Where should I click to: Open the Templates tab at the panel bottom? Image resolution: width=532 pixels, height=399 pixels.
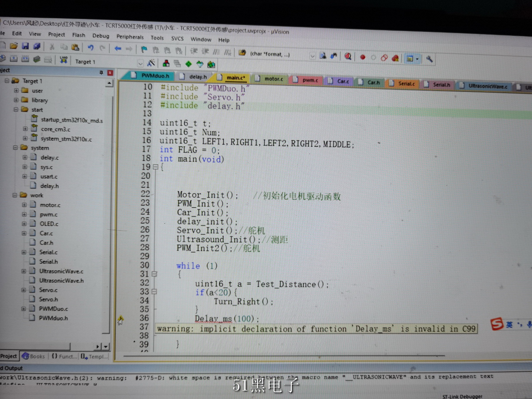pos(94,356)
